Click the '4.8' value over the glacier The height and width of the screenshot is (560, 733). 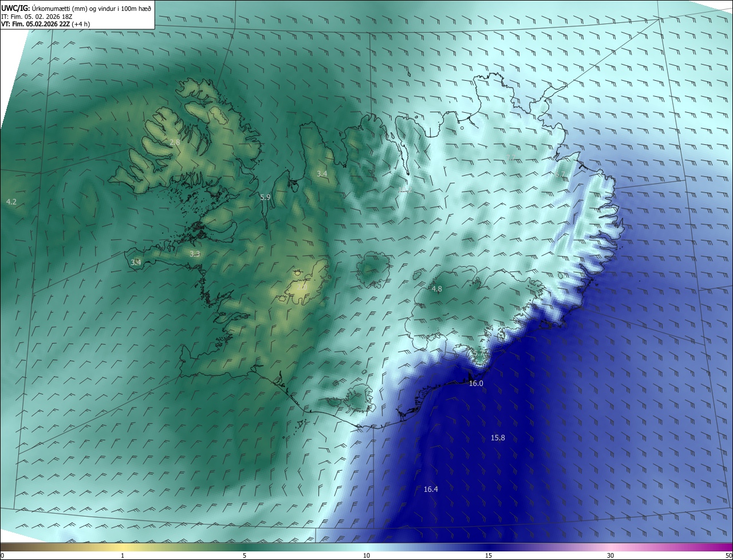436,289
